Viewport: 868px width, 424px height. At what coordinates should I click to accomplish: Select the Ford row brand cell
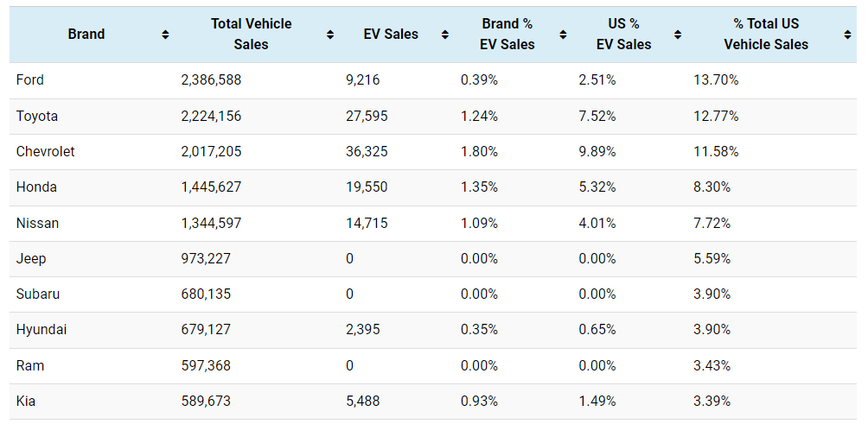[x=30, y=80]
